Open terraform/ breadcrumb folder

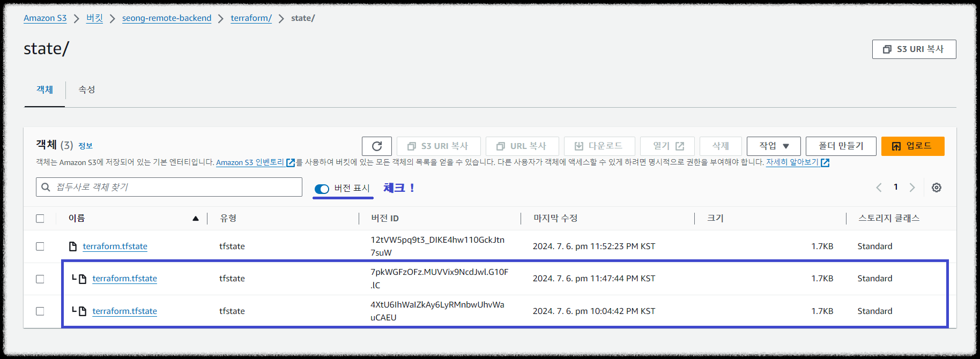[251, 18]
